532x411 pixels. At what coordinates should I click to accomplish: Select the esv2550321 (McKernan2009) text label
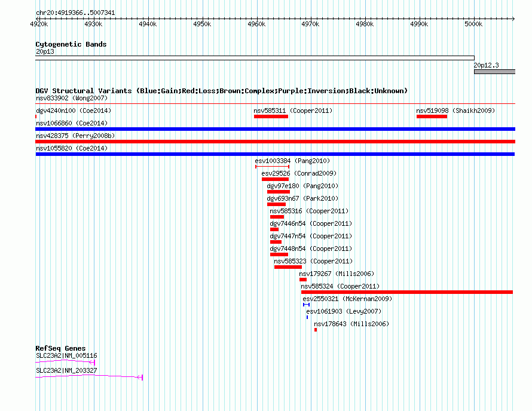click(x=347, y=299)
